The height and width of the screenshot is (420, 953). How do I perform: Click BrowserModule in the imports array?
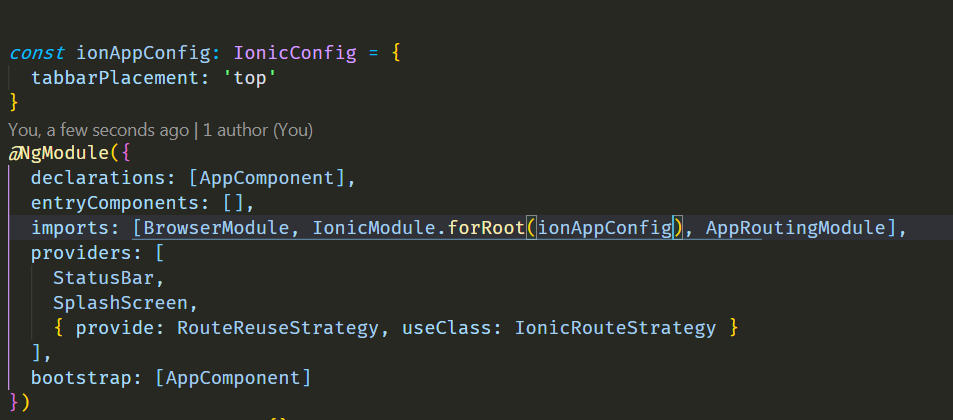pos(216,228)
